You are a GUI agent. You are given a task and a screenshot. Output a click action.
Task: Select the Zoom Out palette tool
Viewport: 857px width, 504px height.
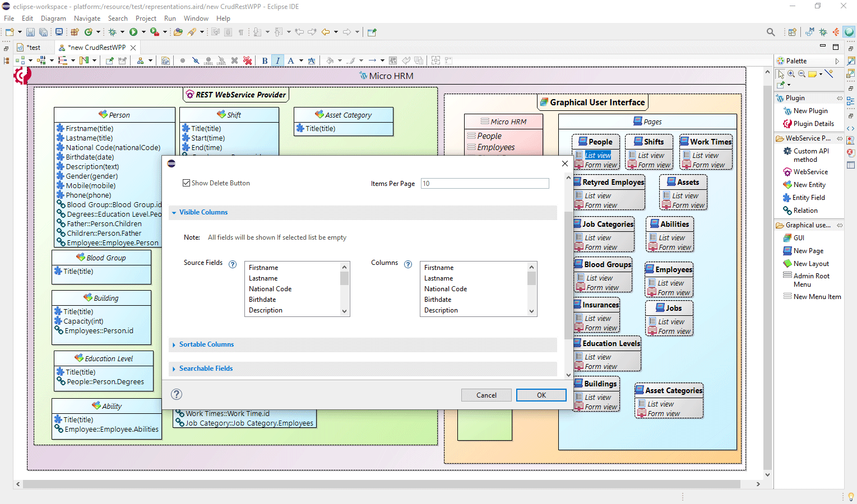802,74
